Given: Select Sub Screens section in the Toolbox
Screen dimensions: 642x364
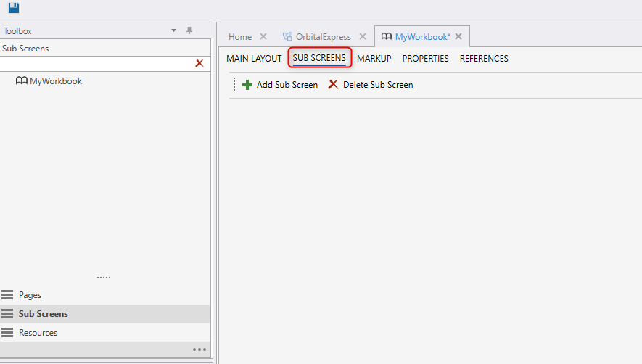Looking at the screenshot, I should (43, 314).
